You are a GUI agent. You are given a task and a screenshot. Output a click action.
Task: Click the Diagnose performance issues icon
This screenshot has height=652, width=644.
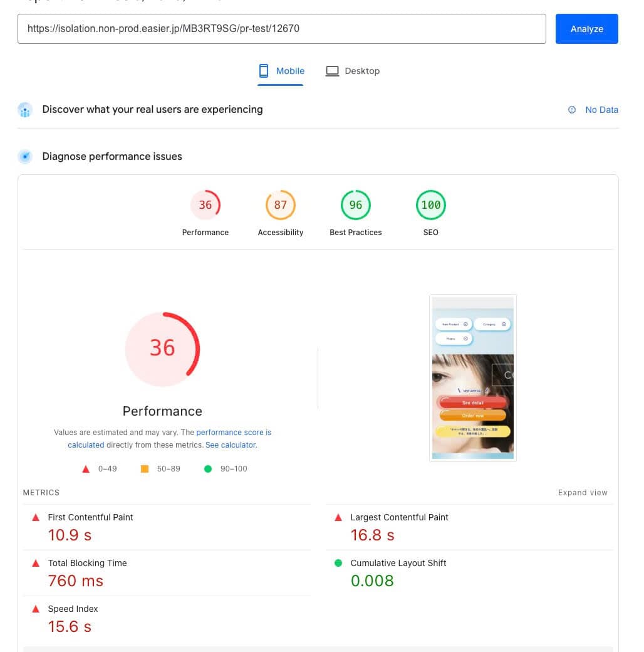tap(25, 157)
